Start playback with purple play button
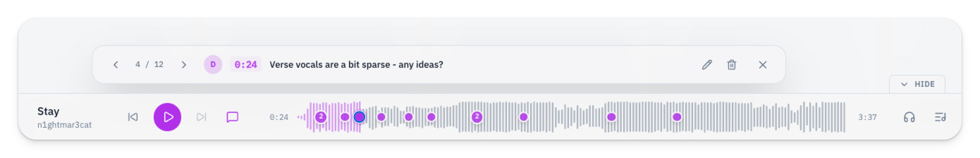Screen dimensions: 980x158 [167, 117]
